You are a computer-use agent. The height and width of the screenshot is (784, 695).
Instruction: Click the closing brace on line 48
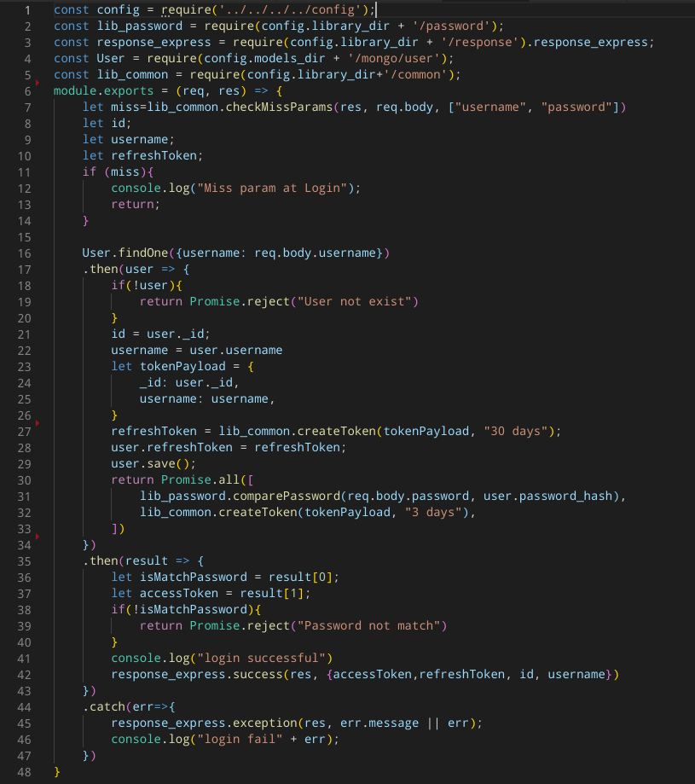click(57, 771)
